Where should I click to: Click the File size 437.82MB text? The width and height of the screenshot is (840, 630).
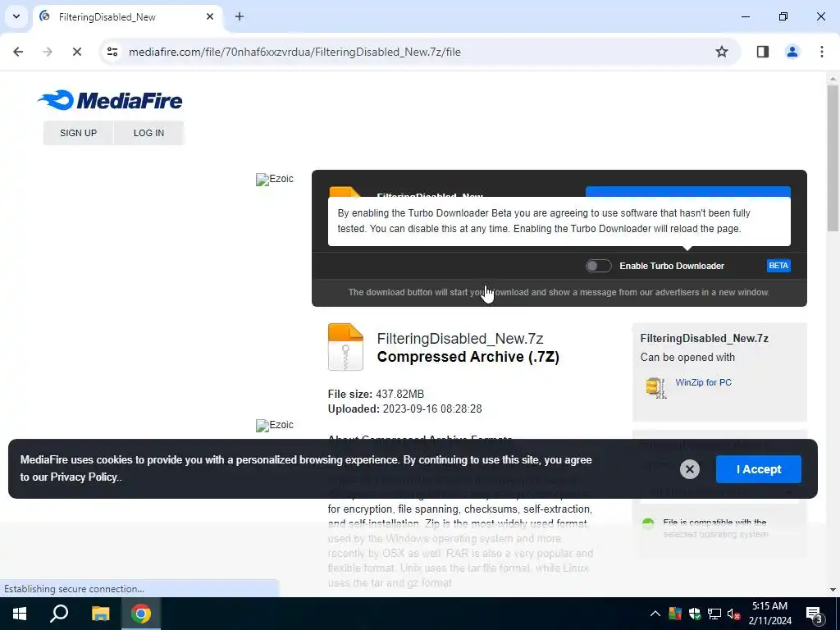pyautogui.click(x=376, y=395)
